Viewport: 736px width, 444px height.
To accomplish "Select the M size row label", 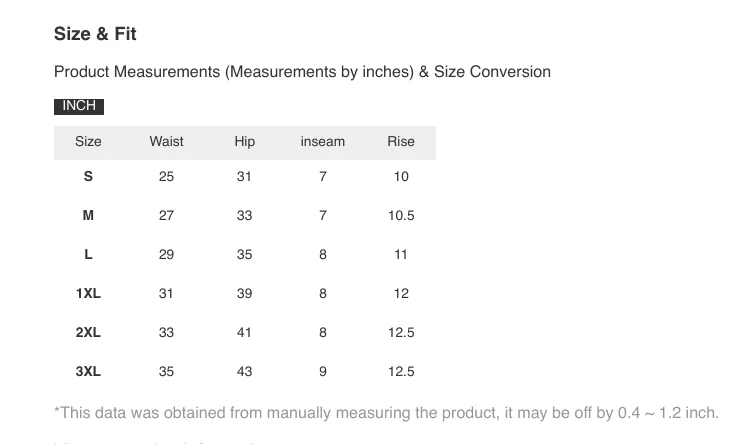I will click(x=88, y=215).
